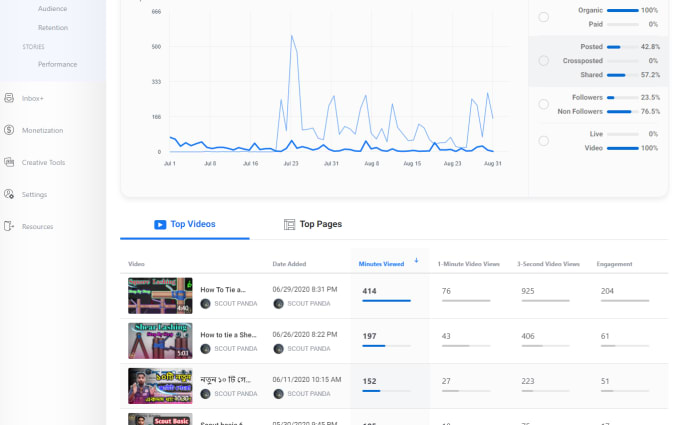Open the Scout Basic video thumbnail
Viewport: 680px width, 425px height.
160,419
